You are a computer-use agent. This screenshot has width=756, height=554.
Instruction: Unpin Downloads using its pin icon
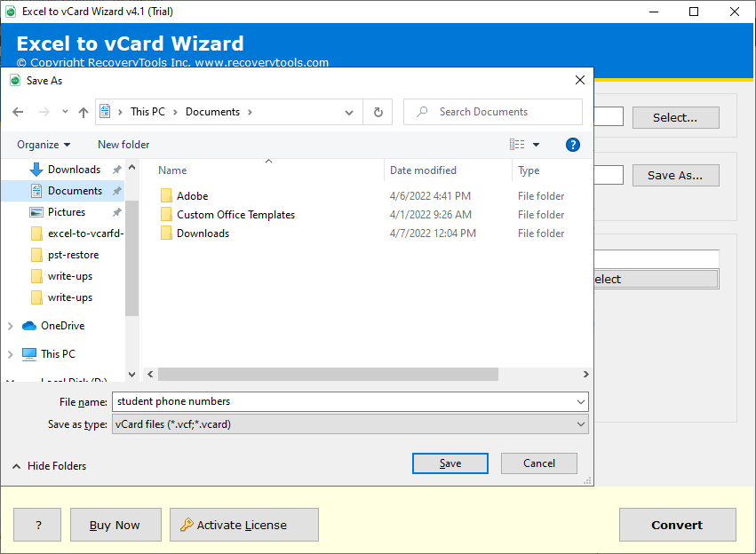pyautogui.click(x=116, y=170)
